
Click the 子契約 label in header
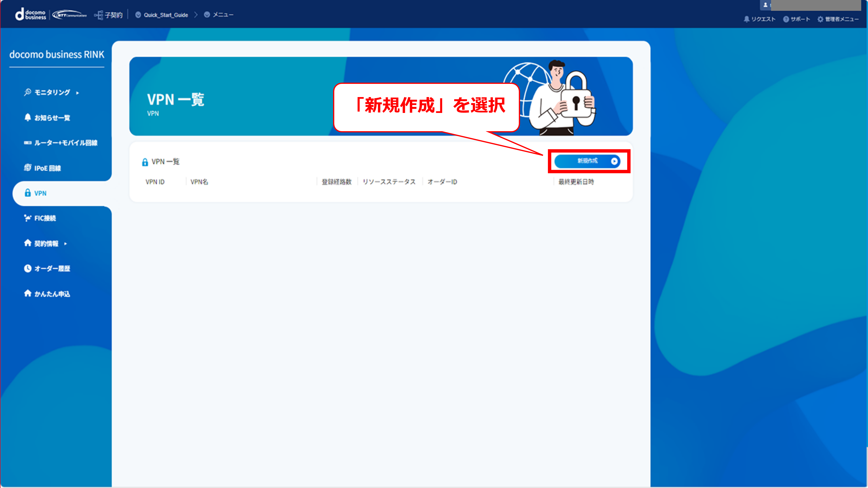114,15
